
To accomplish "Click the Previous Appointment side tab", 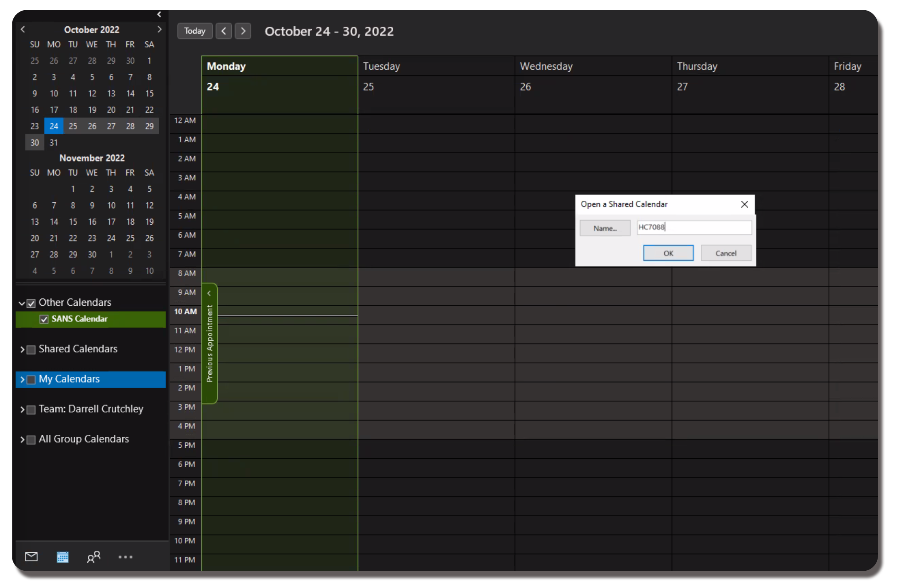I will (x=209, y=343).
